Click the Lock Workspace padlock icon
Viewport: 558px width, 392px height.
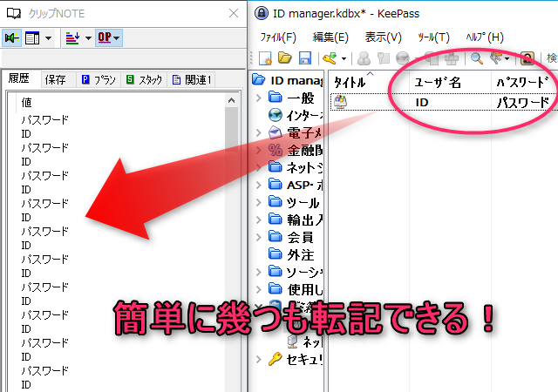pos(527,58)
